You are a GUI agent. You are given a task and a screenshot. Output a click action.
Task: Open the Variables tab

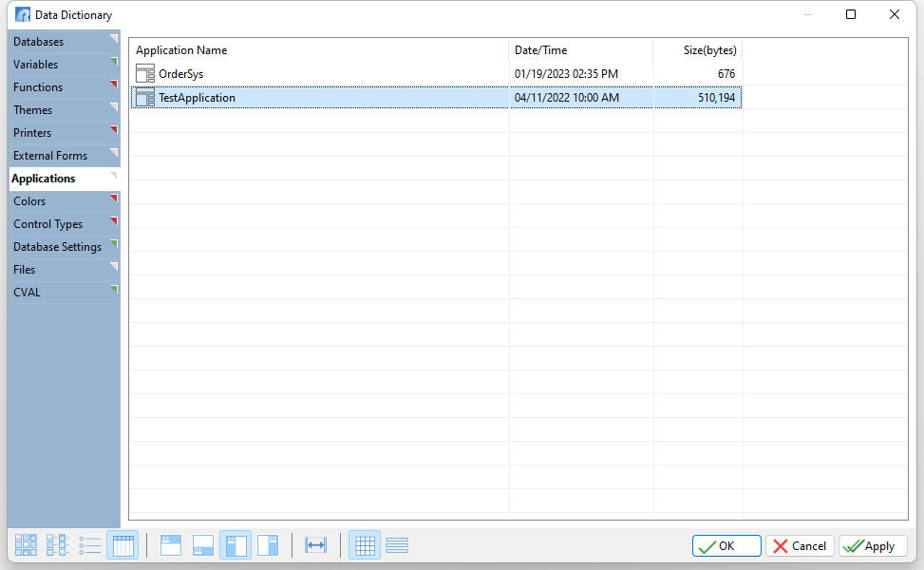(65, 65)
